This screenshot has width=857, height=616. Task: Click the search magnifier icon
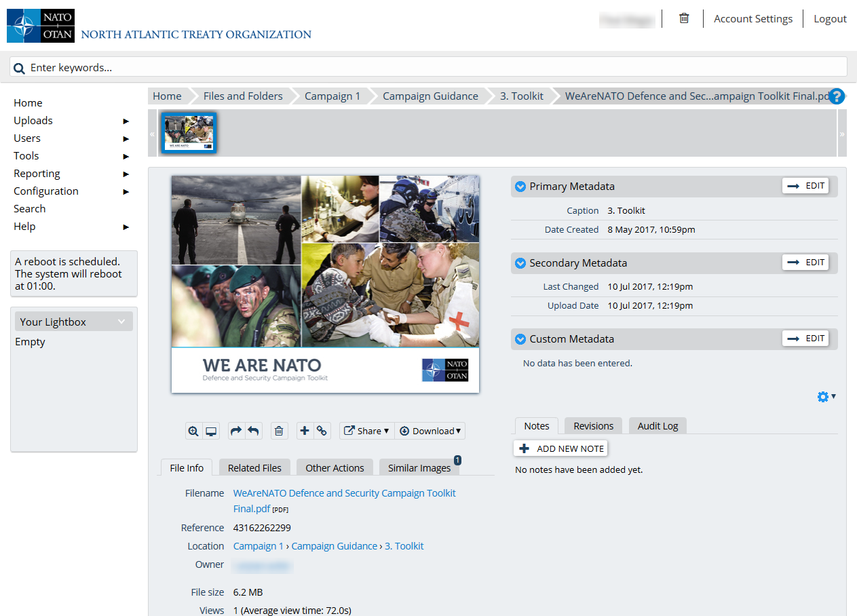point(20,68)
